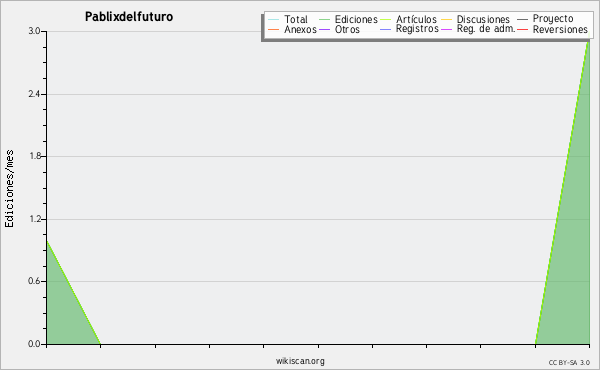Click the 3.0 y-axis value
600x370 pixels.
pyautogui.click(x=34, y=31)
